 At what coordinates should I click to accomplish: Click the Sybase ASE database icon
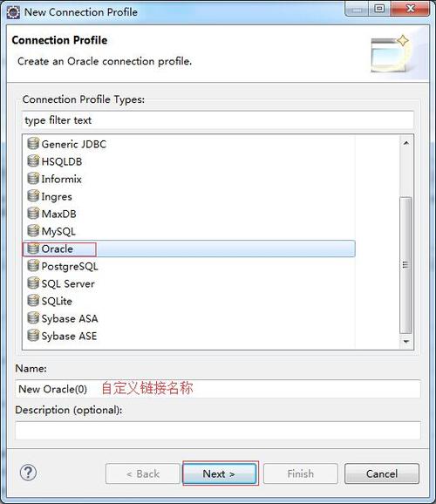[x=33, y=335]
